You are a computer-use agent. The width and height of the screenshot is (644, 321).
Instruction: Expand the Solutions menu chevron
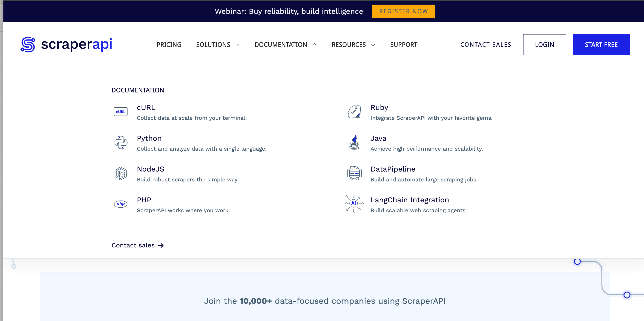click(238, 45)
